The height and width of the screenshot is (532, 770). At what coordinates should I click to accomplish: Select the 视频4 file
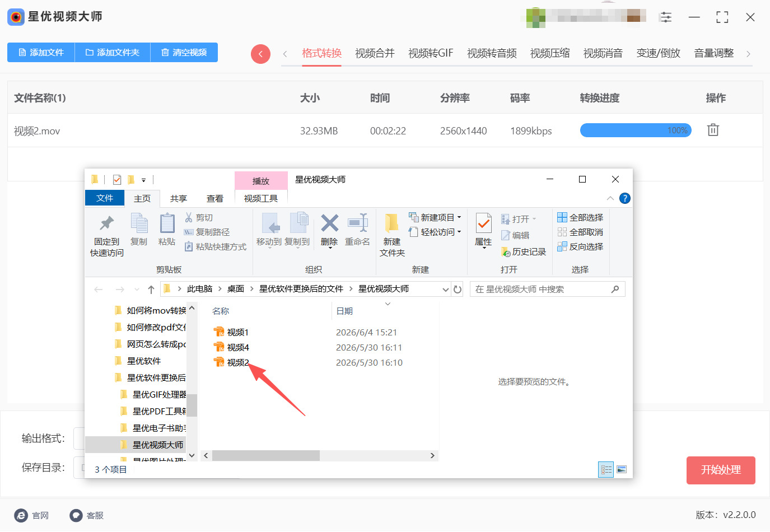[231, 347]
